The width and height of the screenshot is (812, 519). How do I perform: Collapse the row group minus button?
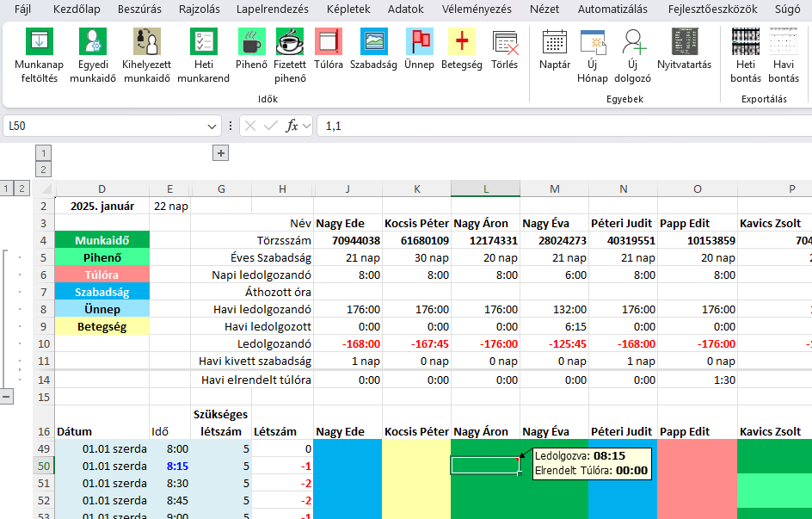point(8,396)
